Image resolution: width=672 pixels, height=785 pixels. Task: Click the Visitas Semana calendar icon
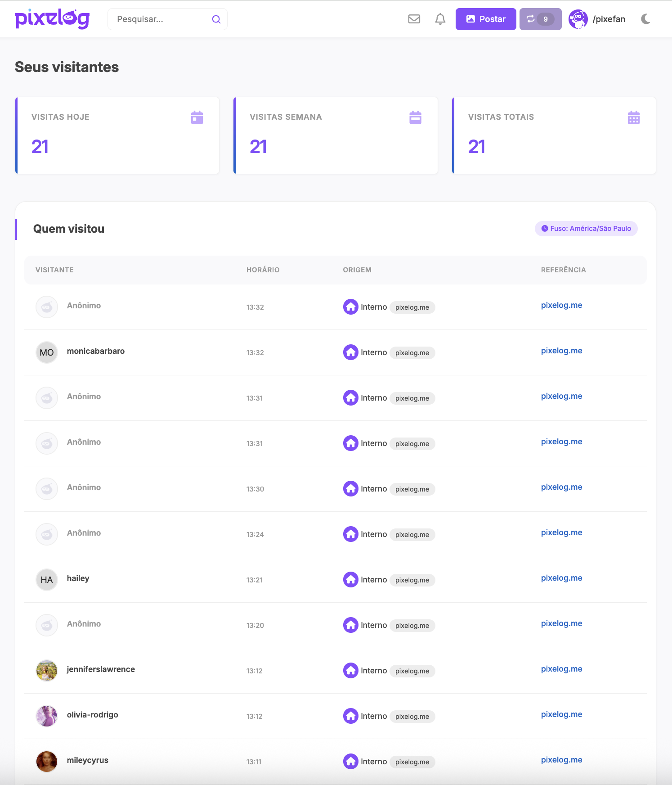pyautogui.click(x=415, y=117)
